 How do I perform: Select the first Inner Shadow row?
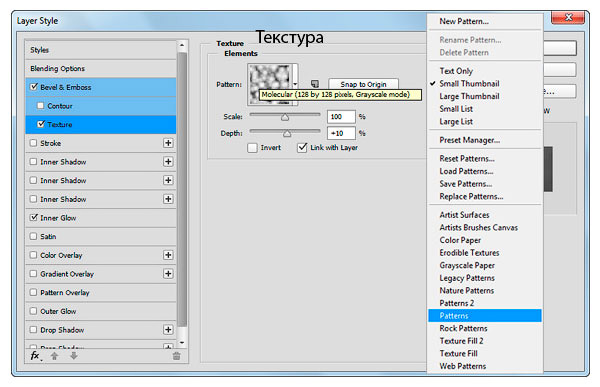[x=101, y=162]
